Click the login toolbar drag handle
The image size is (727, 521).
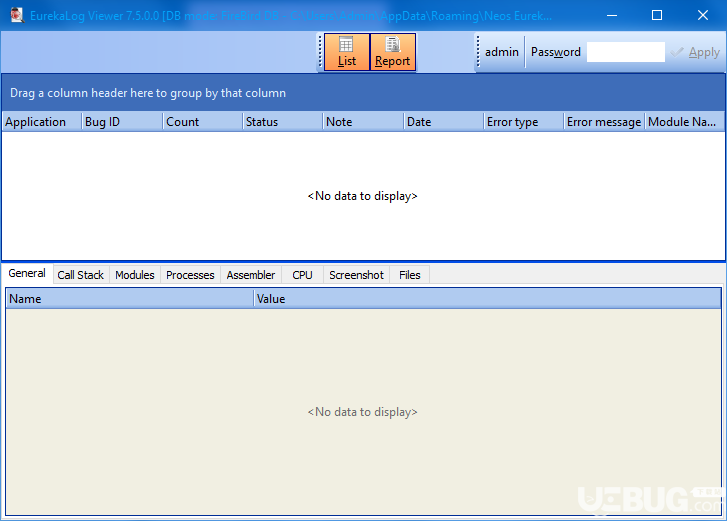pyautogui.click(x=478, y=52)
